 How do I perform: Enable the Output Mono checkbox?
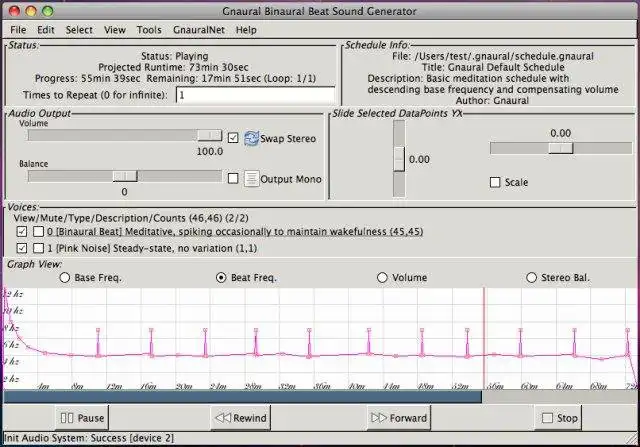(233, 178)
